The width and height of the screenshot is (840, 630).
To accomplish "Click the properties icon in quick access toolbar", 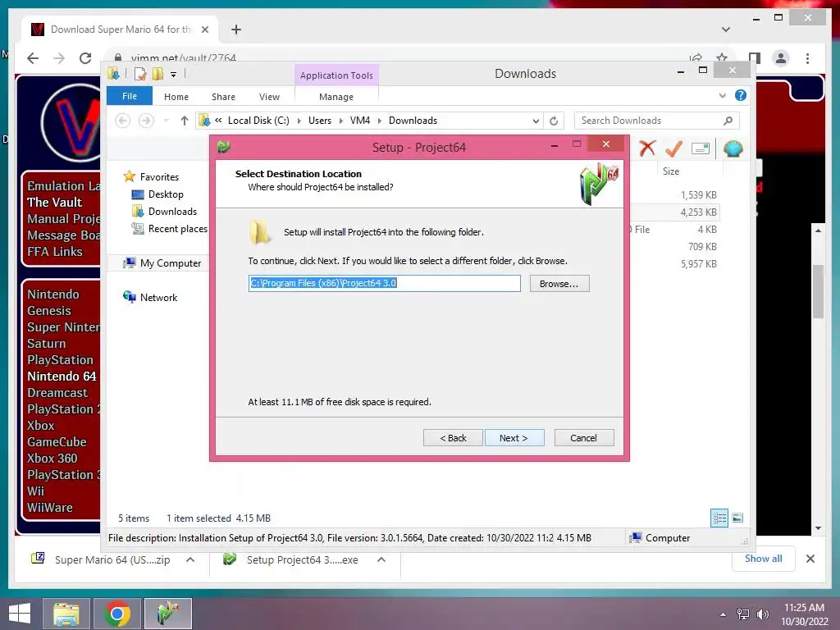I will pos(139,74).
